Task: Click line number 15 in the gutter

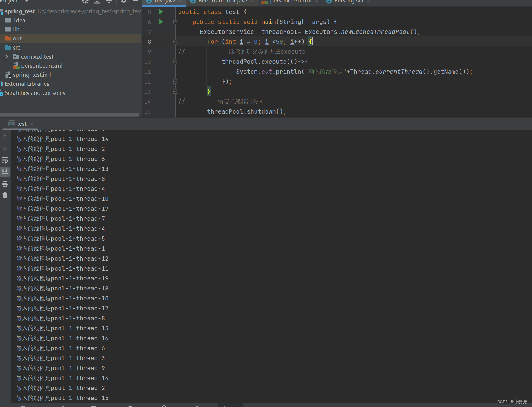Action: 148,111
